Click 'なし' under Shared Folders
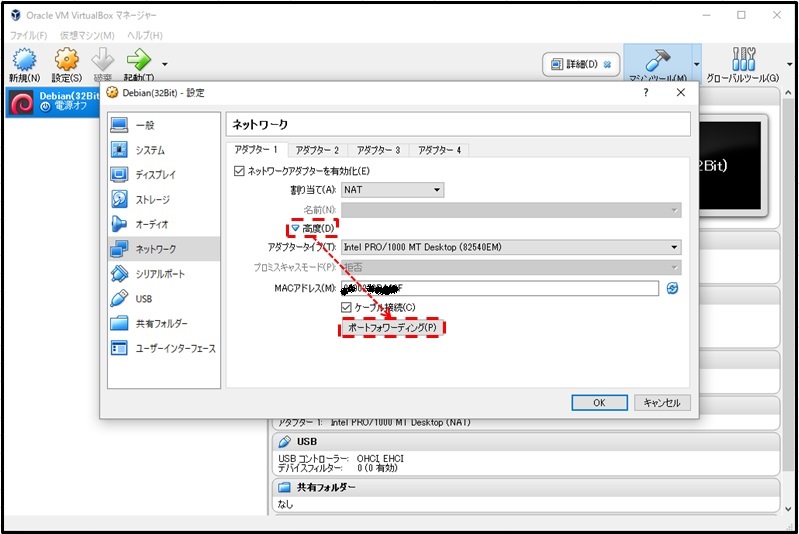This screenshot has height=534, width=799. click(x=285, y=504)
